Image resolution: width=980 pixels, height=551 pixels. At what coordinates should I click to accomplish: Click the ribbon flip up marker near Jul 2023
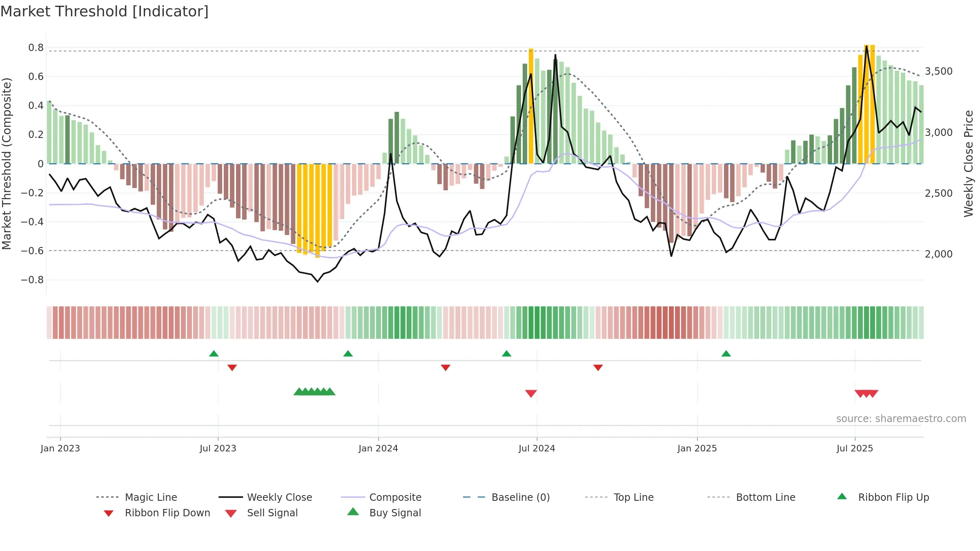click(x=214, y=353)
